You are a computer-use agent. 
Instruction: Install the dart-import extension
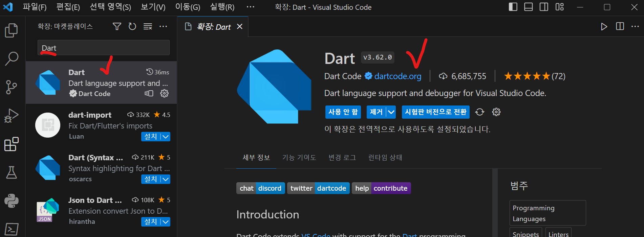(x=151, y=137)
